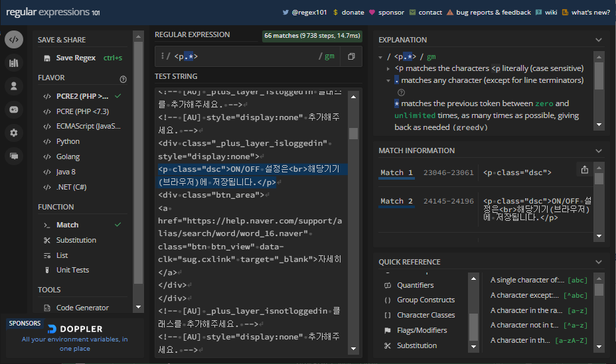
Task: Click the help circle under dot explanation
Action: pyautogui.click(x=401, y=93)
